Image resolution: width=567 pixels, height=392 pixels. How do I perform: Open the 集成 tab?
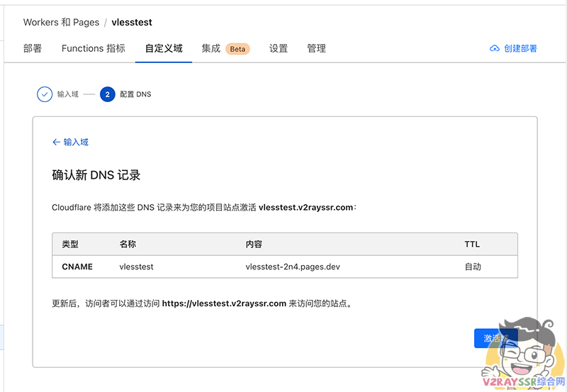click(x=210, y=49)
